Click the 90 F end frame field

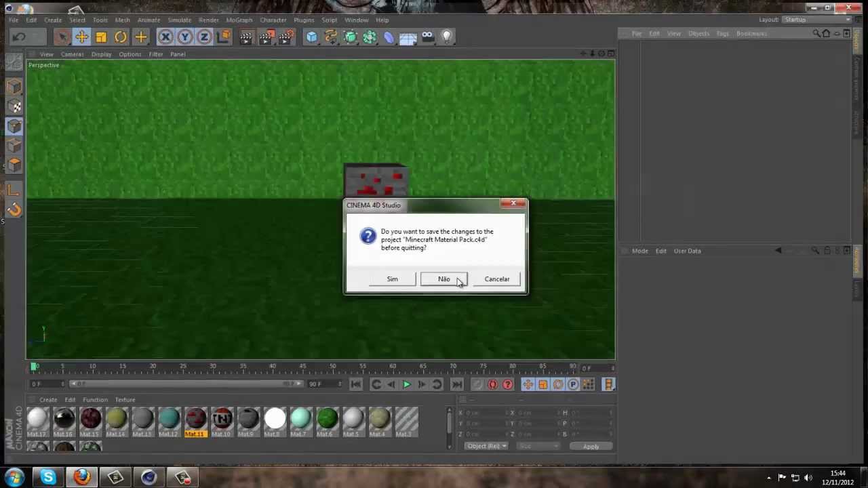pos(323,384)
